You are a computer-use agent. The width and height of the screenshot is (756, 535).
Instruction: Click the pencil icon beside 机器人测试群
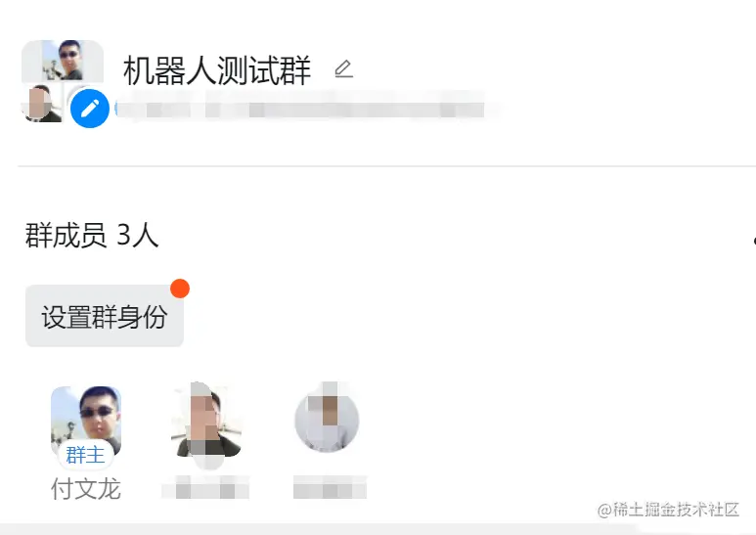pos(343,68)
